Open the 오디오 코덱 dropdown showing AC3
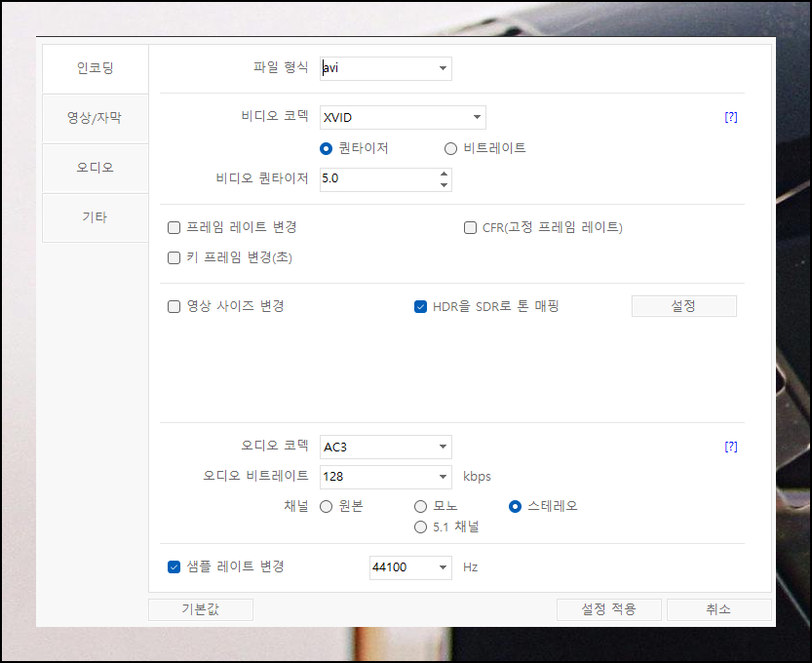 (386, 447)
